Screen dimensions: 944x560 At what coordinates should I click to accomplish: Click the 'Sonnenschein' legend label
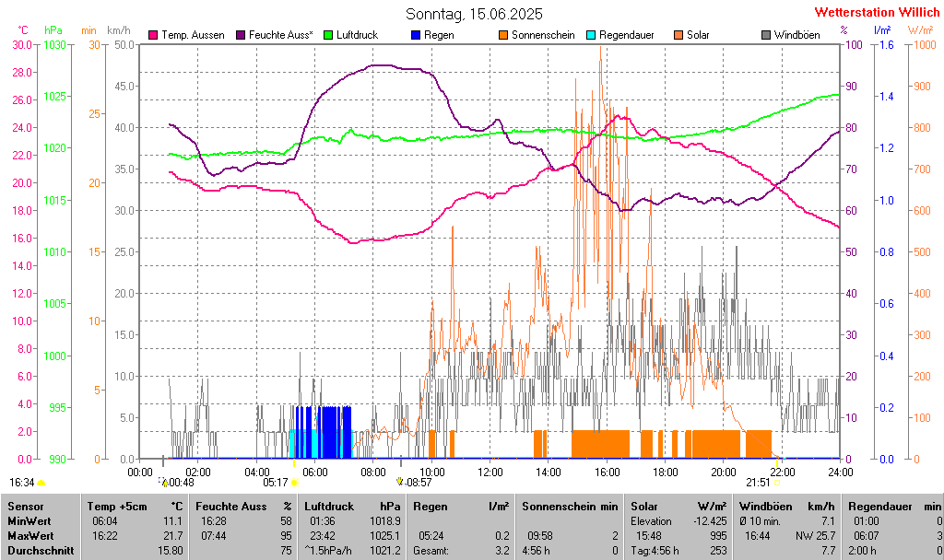pyautogui.click(x=543, y=36)
